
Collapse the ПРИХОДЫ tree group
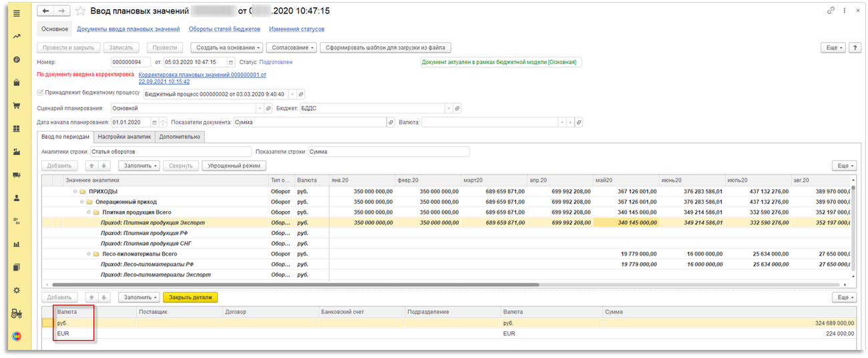tap(75, 191)
